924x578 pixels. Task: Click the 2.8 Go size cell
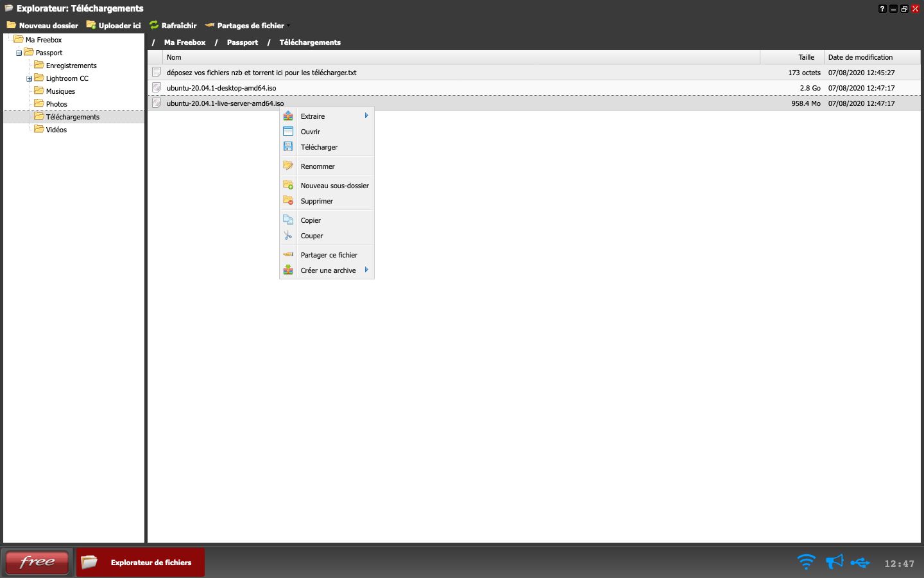(x=810, y=88)
